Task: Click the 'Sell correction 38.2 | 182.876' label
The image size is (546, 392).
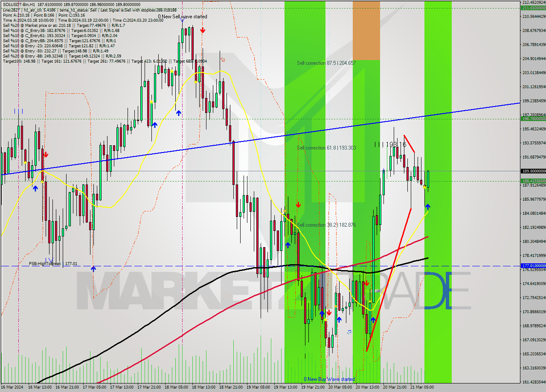Action: point(326,225)
